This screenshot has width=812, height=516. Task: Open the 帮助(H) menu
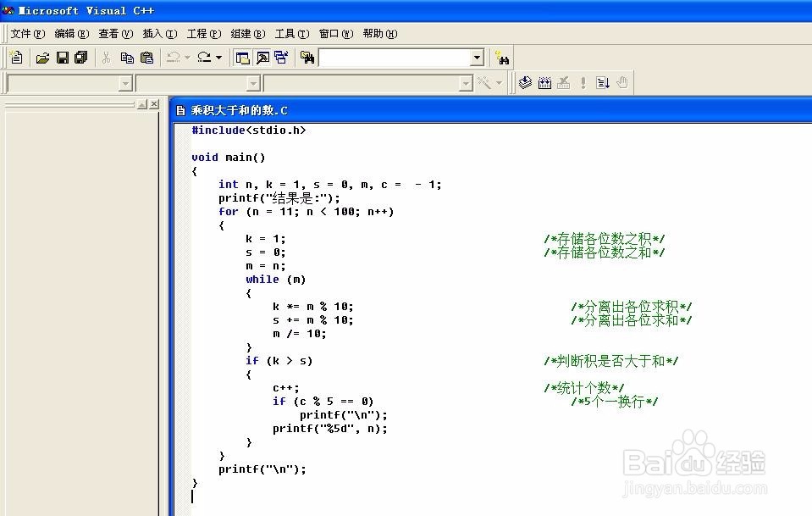coord(380,34)
